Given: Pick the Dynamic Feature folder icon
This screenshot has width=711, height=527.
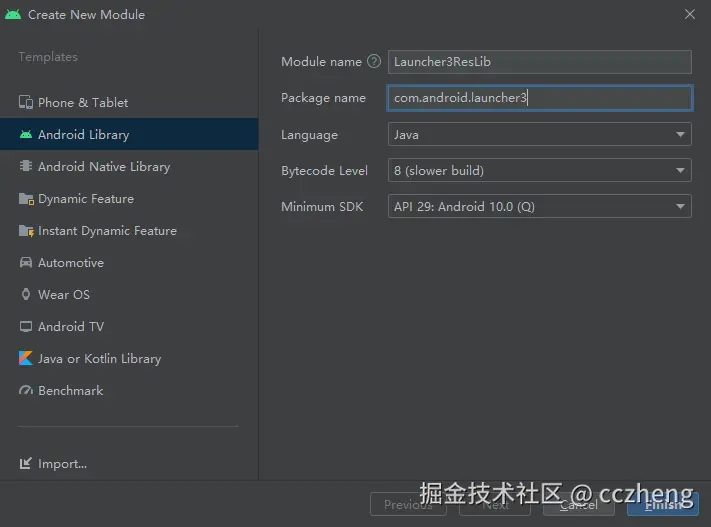Looking at the screenshot, I should tap(26, 199).
